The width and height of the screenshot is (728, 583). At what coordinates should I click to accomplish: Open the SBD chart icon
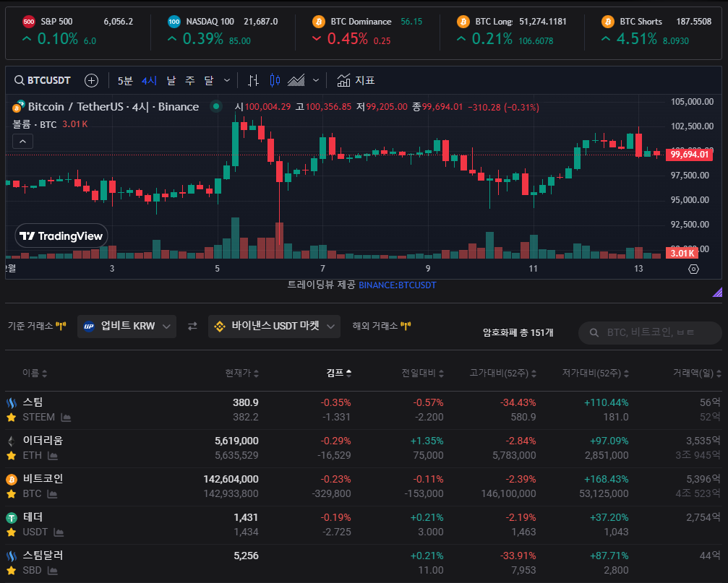(53, 571)
